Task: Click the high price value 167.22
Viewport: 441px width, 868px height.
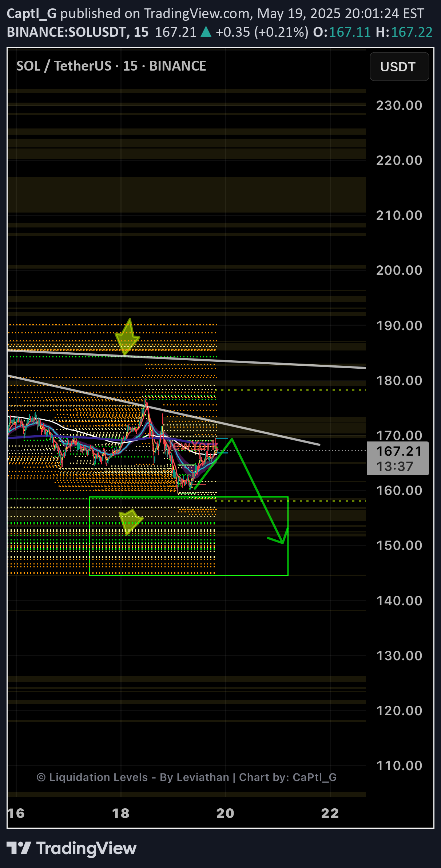Action: pyautogui.click(x=412, y=32)
